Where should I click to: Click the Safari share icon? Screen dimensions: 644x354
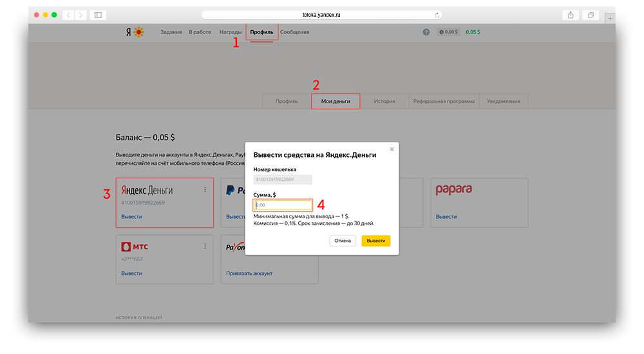tap(571, 15)
